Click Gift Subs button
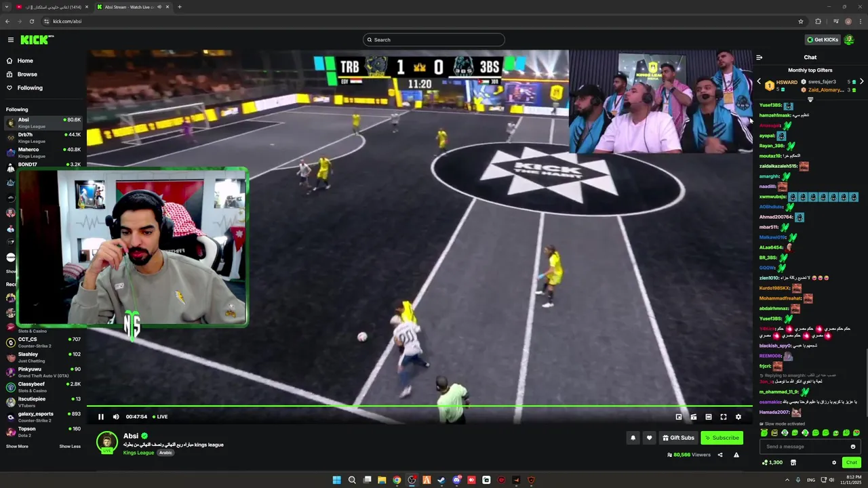868x488 pixels. (x=678, y=438)
